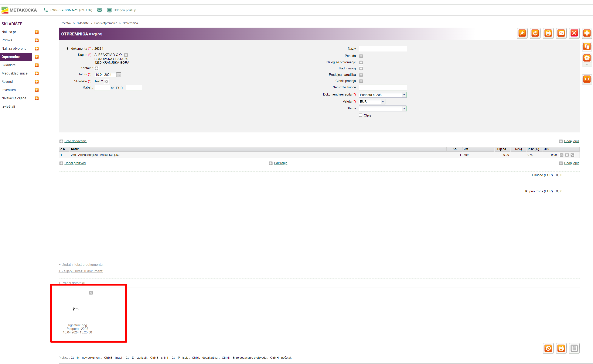The width and height of the screenshot is (593, 364).
Task: Remove signature.png attachment with X icon
Action: tap(91, 293)
